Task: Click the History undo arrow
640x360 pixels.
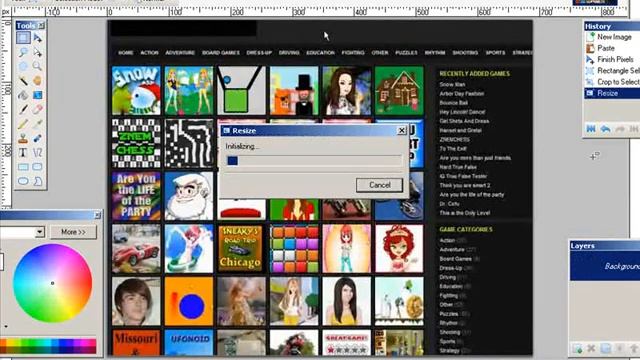Action: click(x=605, y=129)
